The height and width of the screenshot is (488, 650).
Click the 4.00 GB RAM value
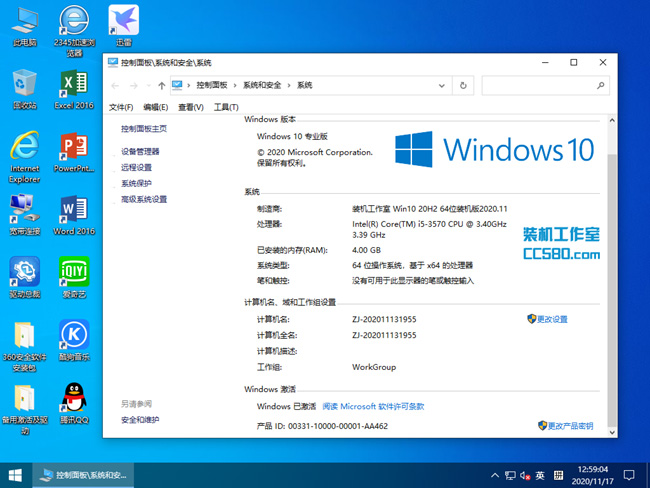(366, 250)
